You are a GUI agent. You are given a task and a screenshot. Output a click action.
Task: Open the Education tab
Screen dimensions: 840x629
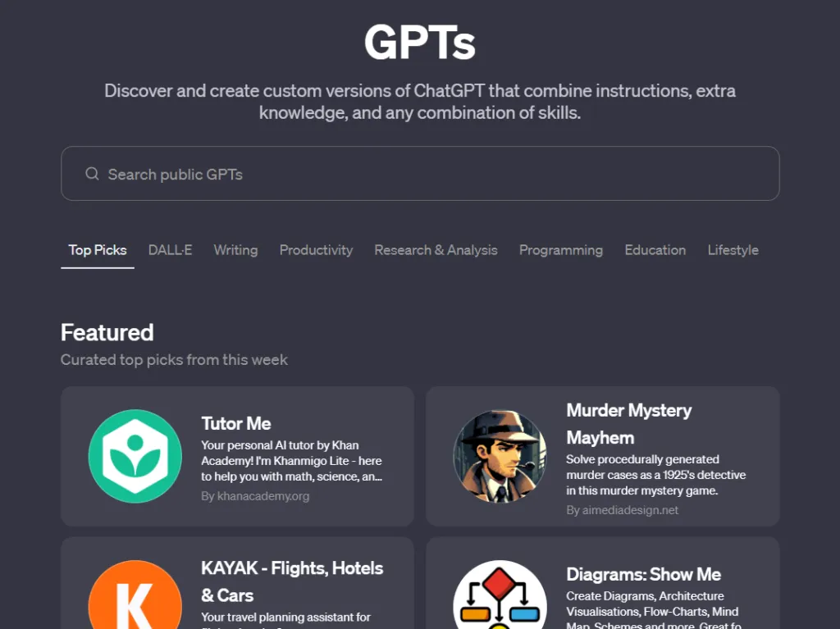(x=655, y=250)
